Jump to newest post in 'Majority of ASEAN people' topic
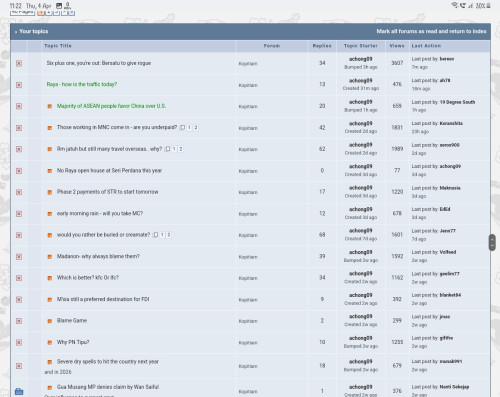The height and width of the screenshot is (397, 500). tap(50, 106)
